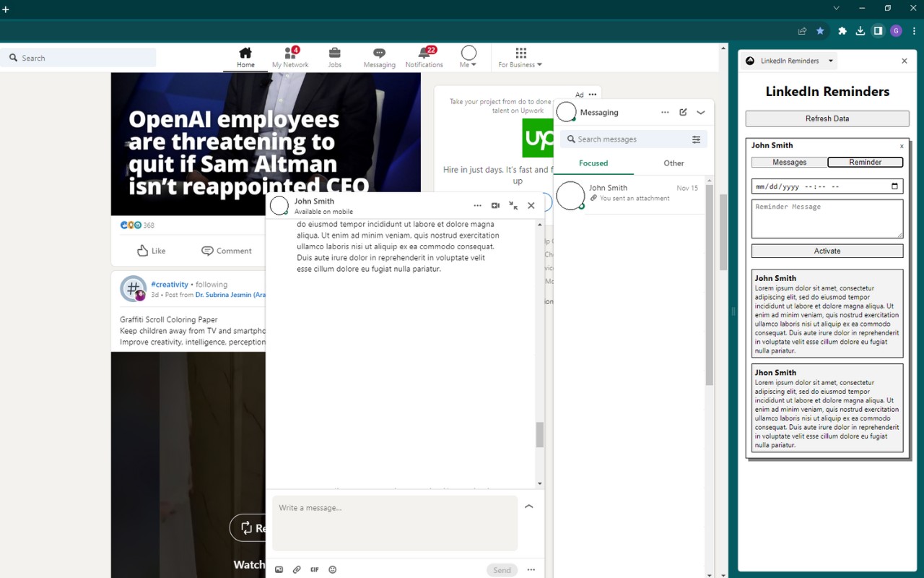This screenshot has width=924, height=578.
Task: Open Chrome three-dot menu
Action: [x=915, y=31]
